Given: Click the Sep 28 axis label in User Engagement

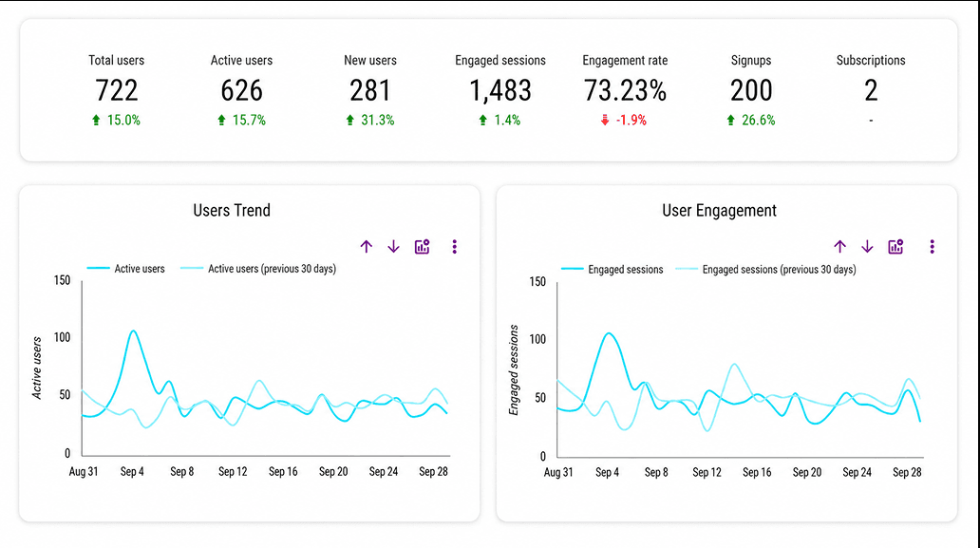Looking at the screenshot, I should tap(907, 472).
